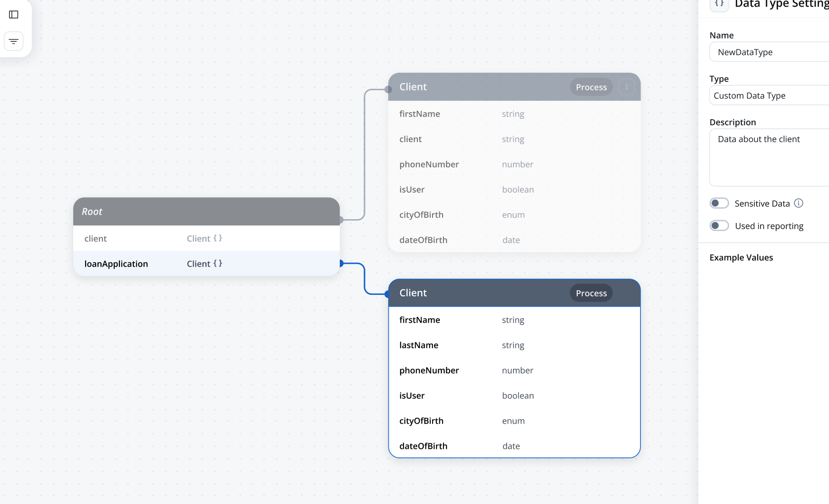Select cityOfBirth in the faded Client card

tap(514, 214)
